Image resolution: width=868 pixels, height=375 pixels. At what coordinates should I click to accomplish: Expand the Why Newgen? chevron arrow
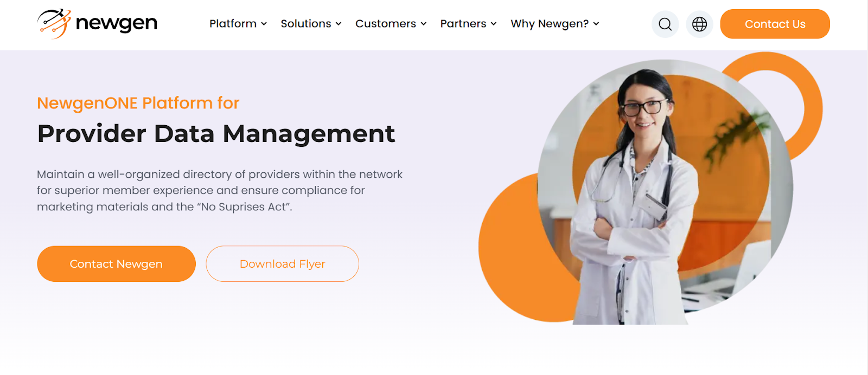[x=596, y=24]
